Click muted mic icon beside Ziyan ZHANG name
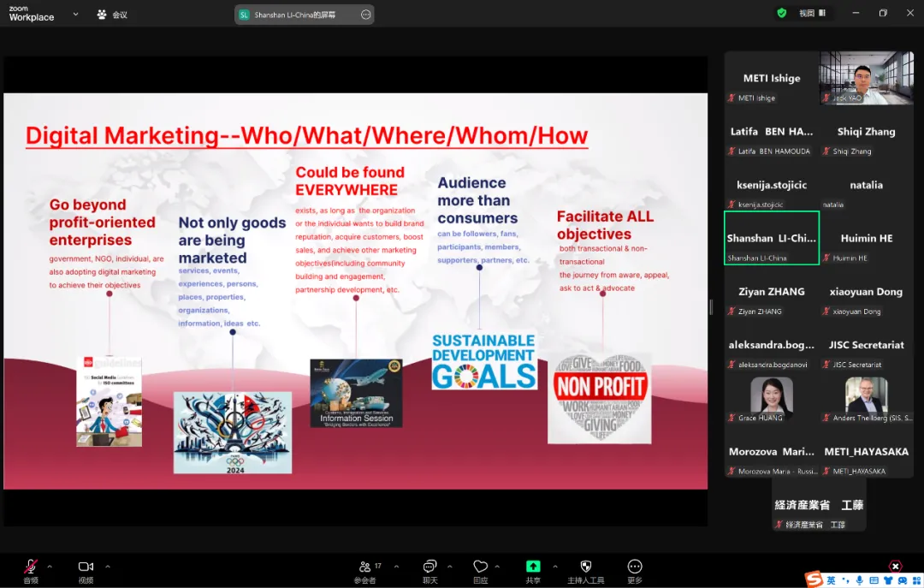The width and height of the screenshot is (924, 588). pos(731,312)
